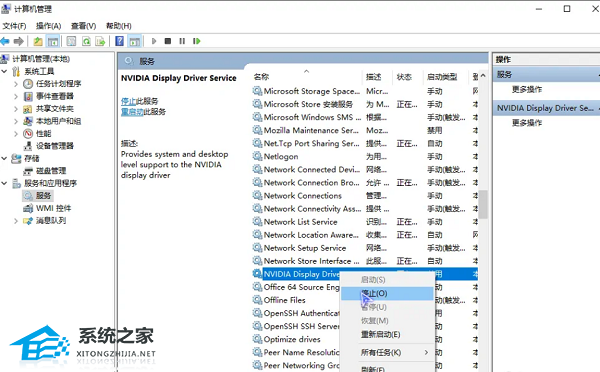Toggle Show/Hide console tree icon
The image size is (600, 372).
(53, 41)
